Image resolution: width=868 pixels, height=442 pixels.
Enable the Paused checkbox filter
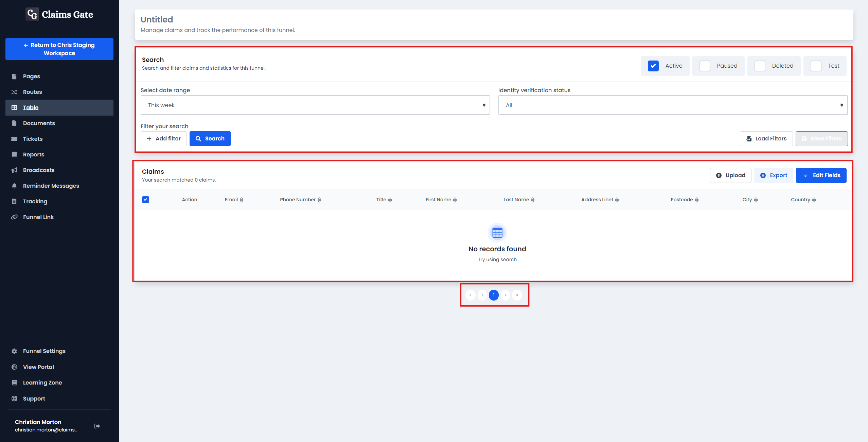pyautogui.click(x=705, y=65)
